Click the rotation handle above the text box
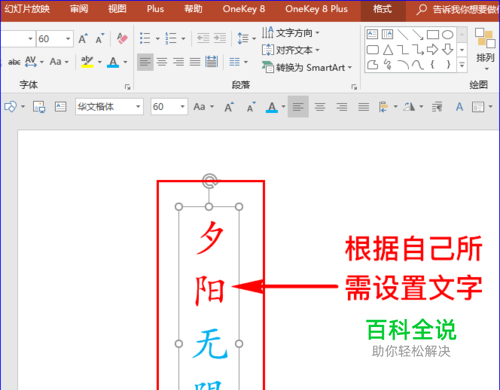 [209, 180]
